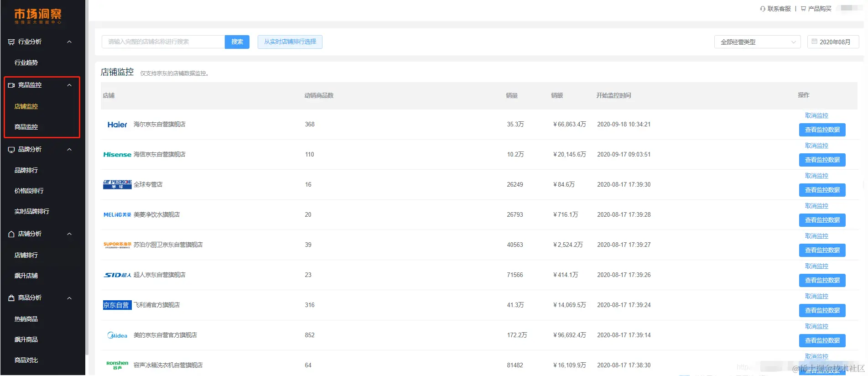Open 实时品牌排行 in sidebar
This screenshot has height=376, width=868.
pos(32,212)
